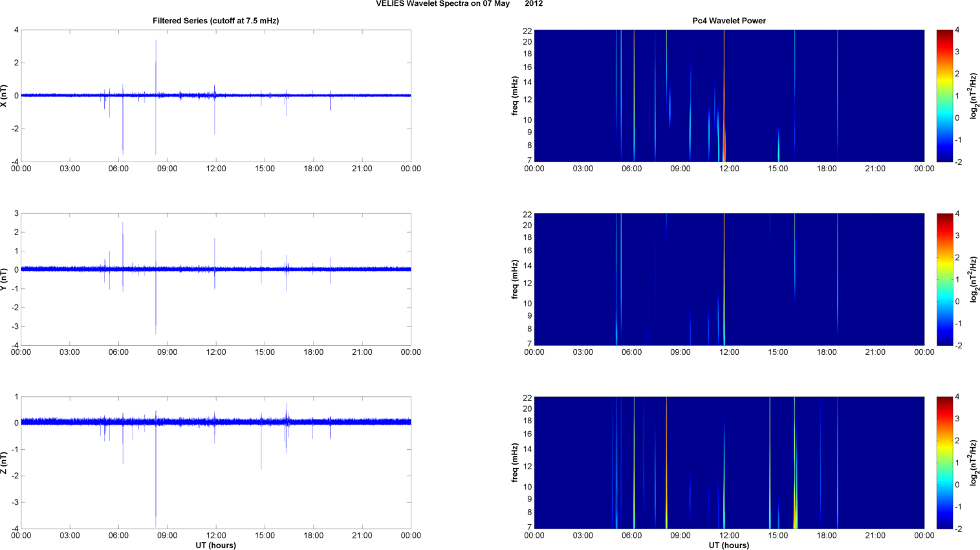Select the Y (nT) axis label

[5, 279]
